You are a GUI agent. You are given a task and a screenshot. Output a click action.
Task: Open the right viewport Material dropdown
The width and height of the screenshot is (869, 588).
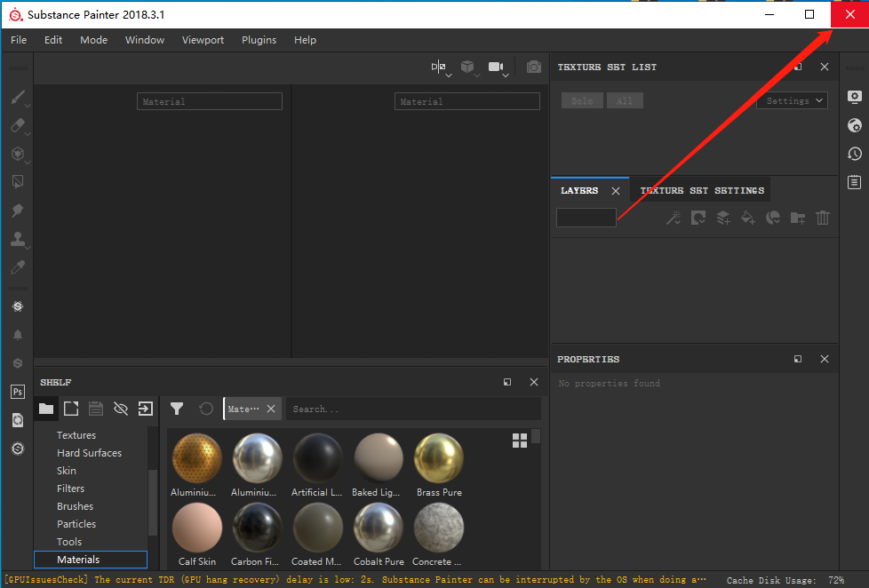coord(467,101)
